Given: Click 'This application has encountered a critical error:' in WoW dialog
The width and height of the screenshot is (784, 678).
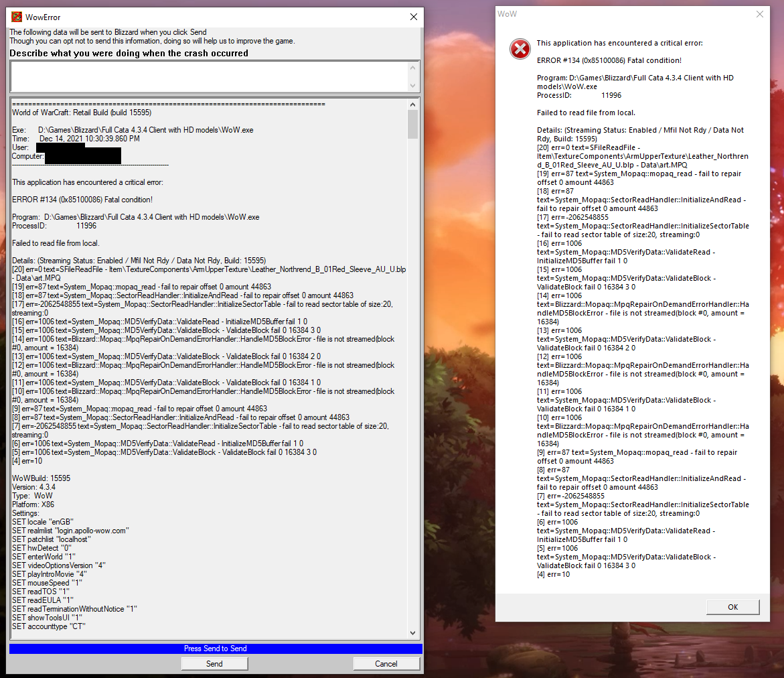Looking at the screenshot, I should [x=619, y=43].
